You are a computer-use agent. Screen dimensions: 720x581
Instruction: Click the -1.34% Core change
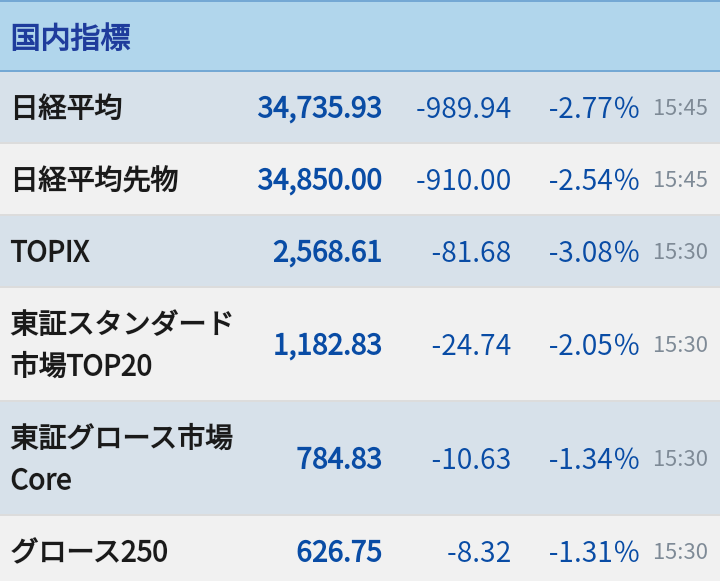point(594,458)
